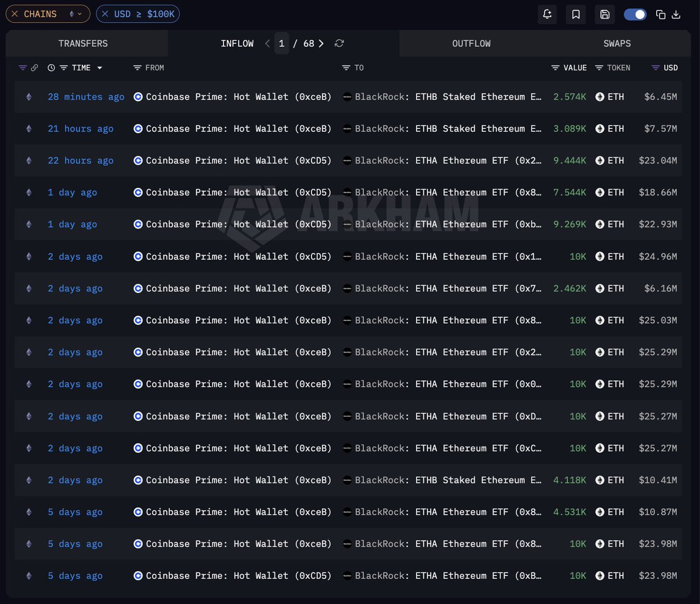Select the $6.16M USD amount
The height and width of the screenshot is (604, 700).
(x=660, y=288)
